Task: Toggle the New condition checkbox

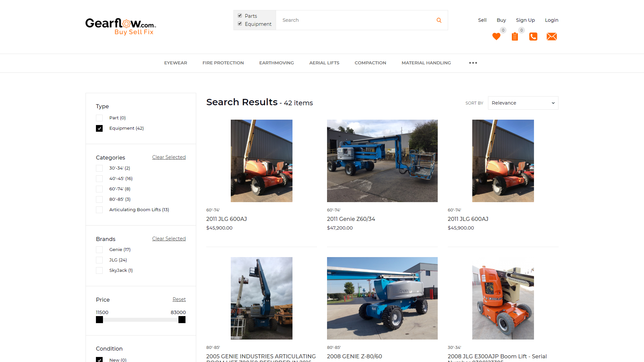Action: click(99, 359)
